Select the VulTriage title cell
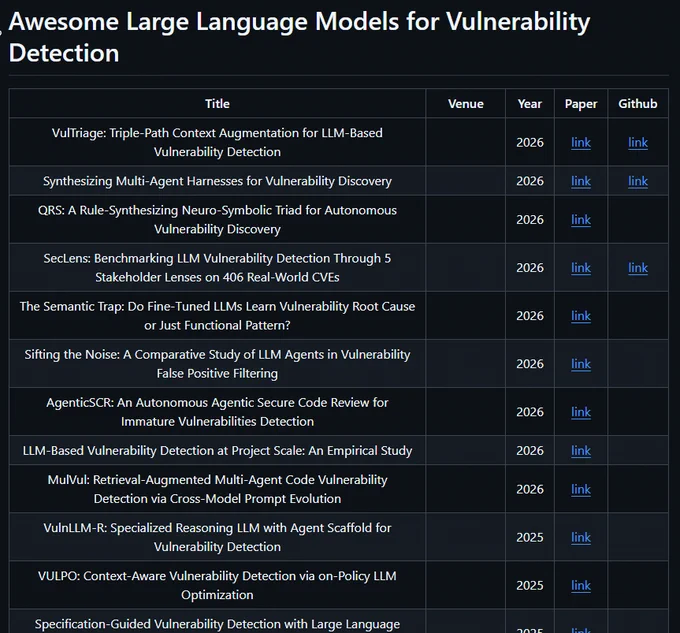This screenshot has width=680, height=633. tap(217, 142)
